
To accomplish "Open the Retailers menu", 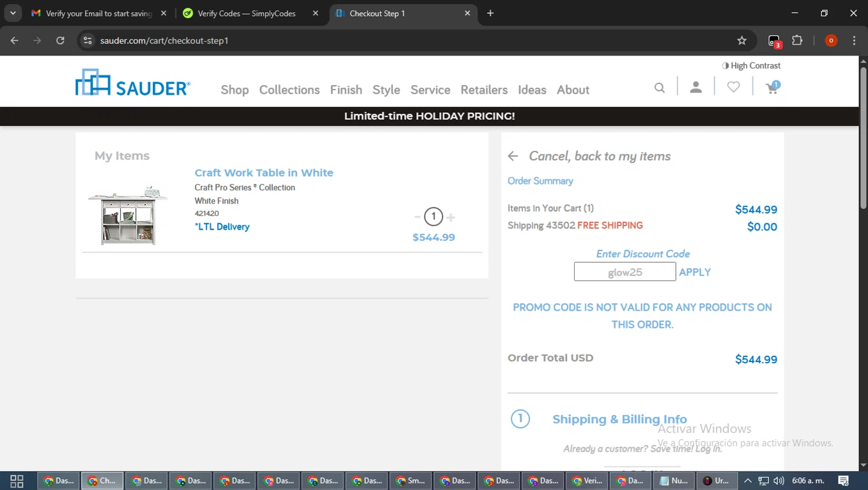I will (484, 90).
